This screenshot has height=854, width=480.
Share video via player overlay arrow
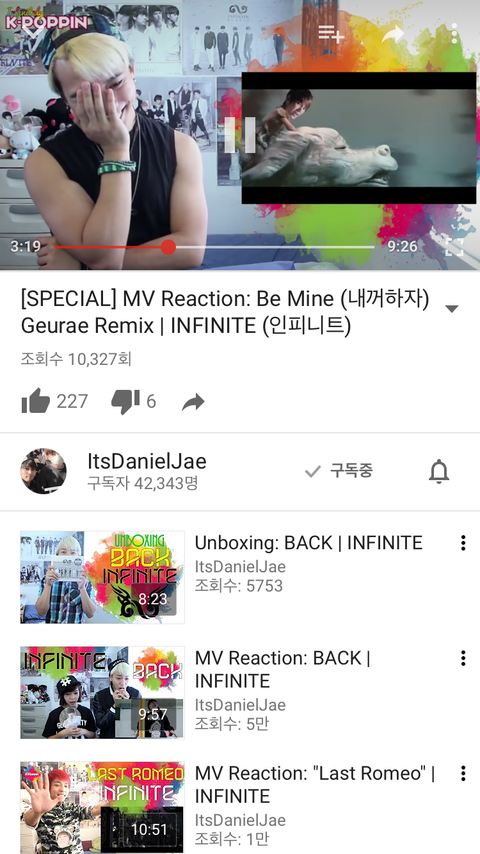393,34
